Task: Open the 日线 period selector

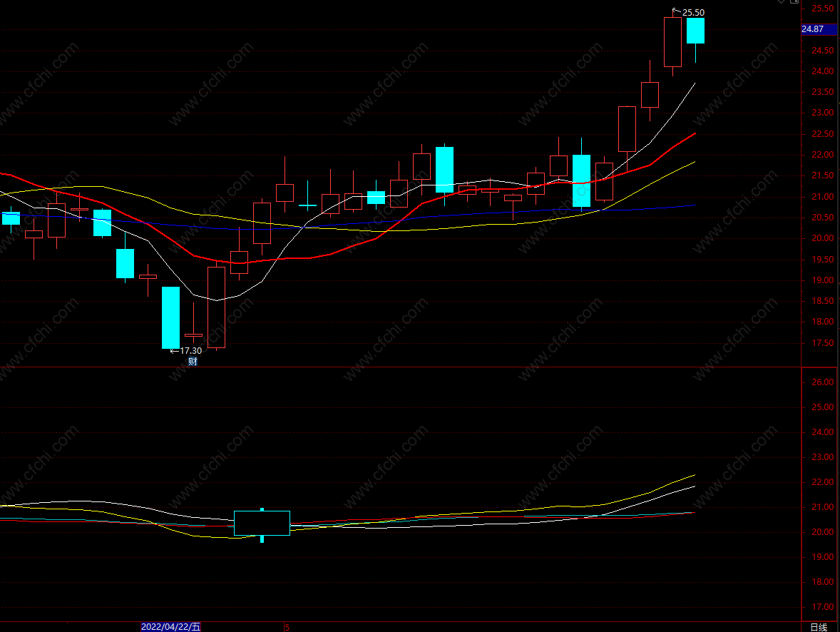Action: coord(819,627)
